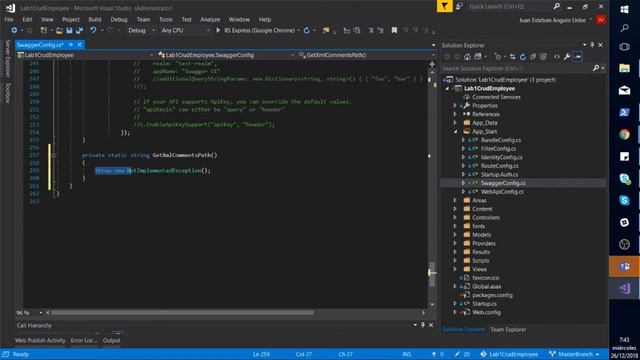Click the MasterBranch status bar entry
Viewport: 640px width, 360px height.
(574, 354)
